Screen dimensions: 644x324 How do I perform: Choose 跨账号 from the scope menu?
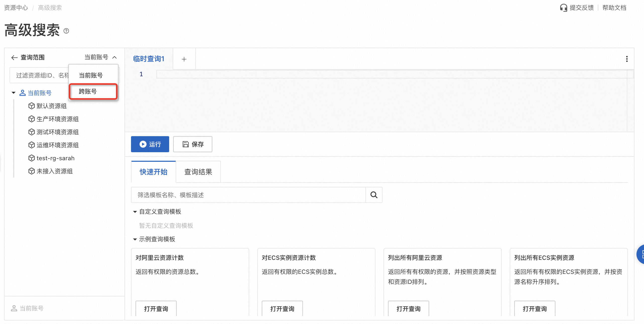(x=88, y=92)
